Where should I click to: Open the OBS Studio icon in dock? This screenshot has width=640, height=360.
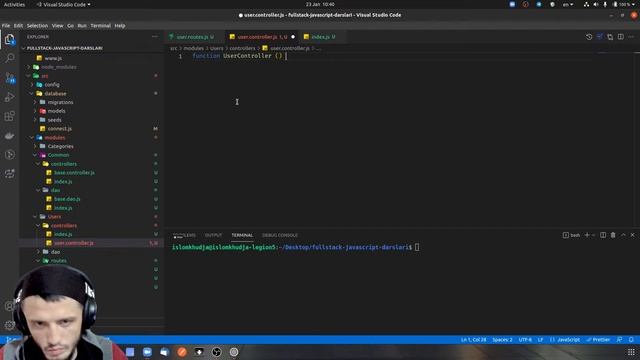[217, 352]
